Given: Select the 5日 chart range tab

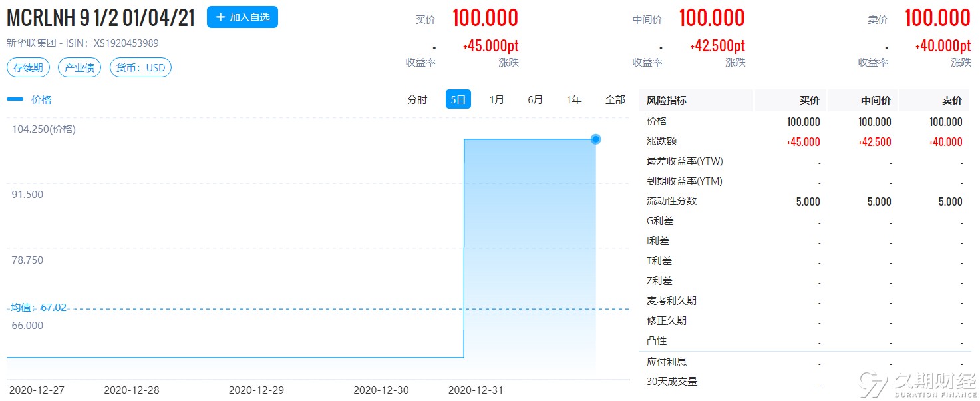Looking at the screenshot, I should [458, 100].
